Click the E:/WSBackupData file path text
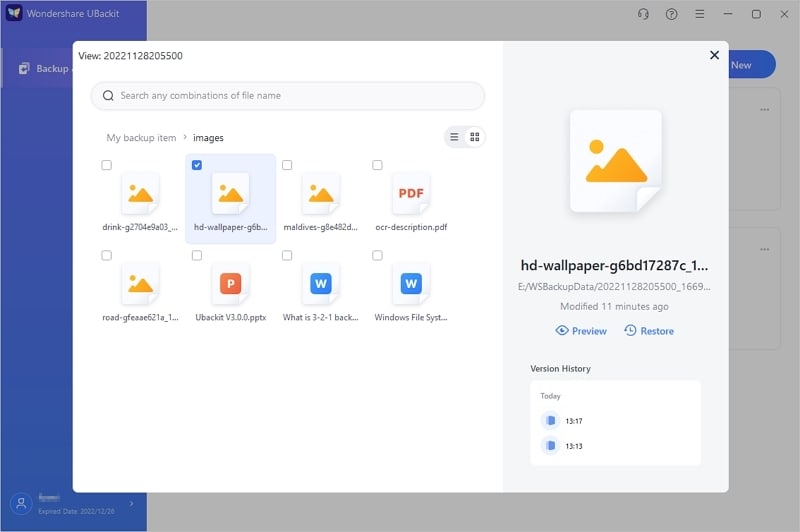Image resolution: width=800 pixels, height=532 pixels. 614,287
